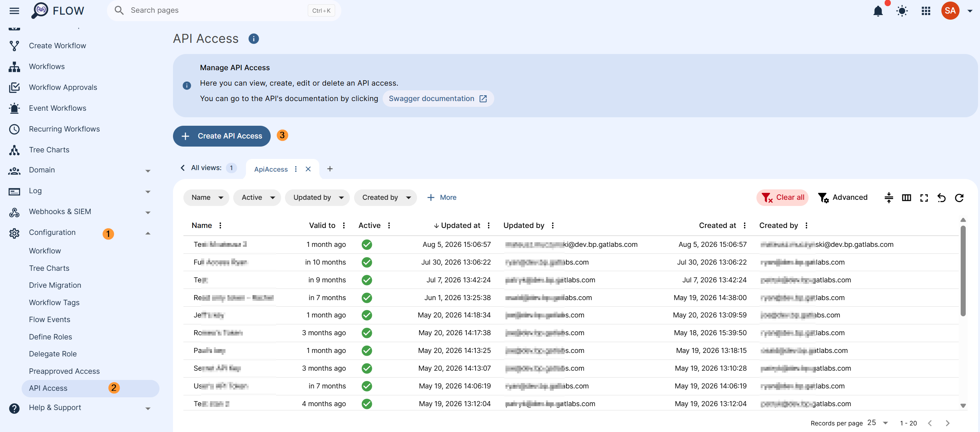The width and height of the screenshot is (980, 432).
Task: Open Workflows in sidebar
Action: [47, 66]
